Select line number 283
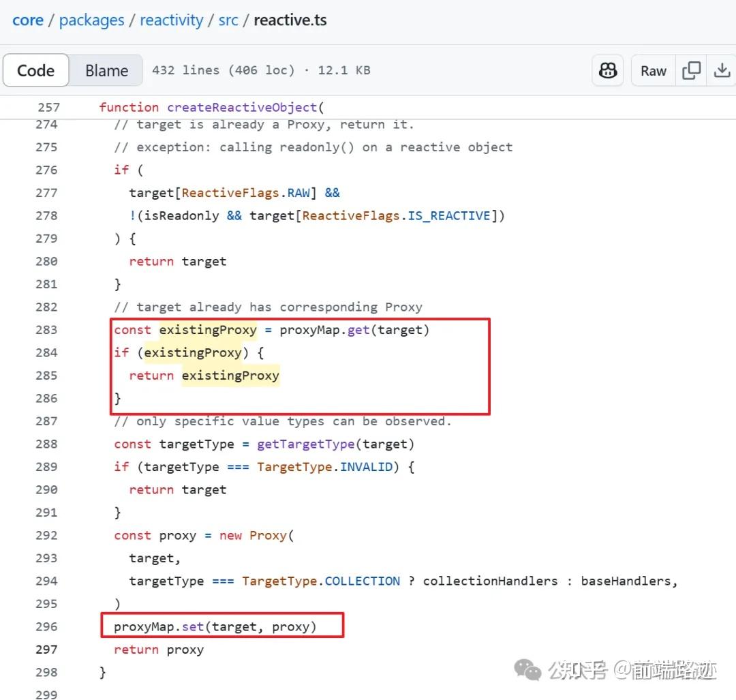The image size is (736, 700). click(x=46, y=330)
